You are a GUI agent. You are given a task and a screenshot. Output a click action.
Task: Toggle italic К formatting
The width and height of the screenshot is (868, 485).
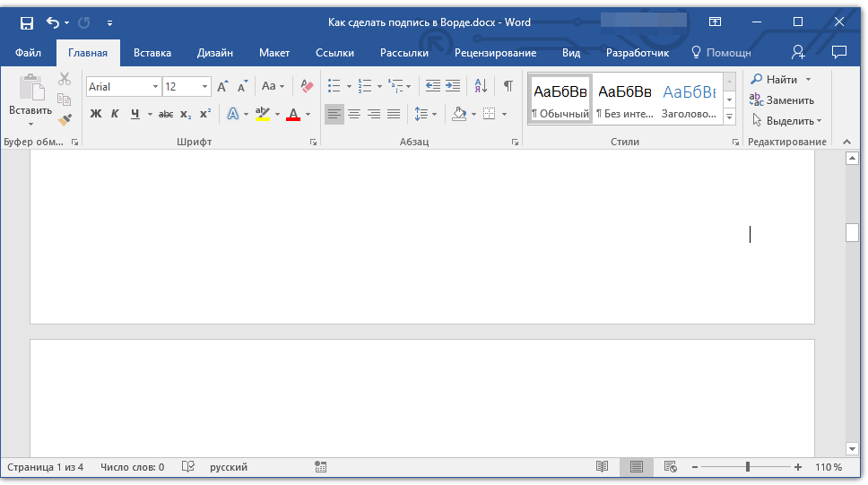pyautogui.click(x=115, y=114)
